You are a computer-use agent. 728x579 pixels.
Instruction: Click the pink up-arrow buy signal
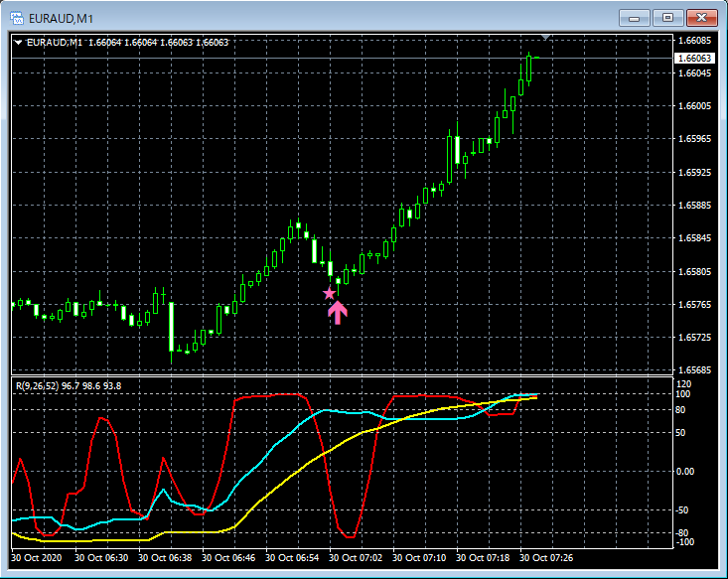[x=338, y=313]
